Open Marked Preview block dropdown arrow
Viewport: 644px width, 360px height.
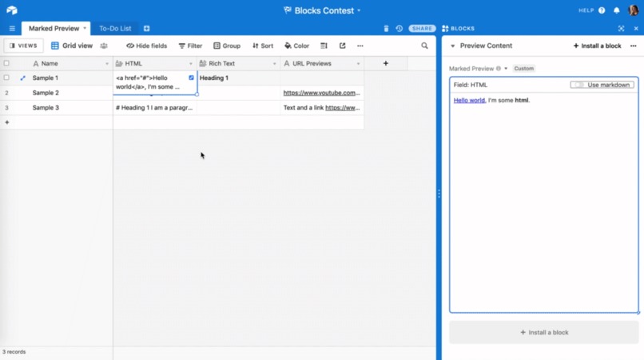pos(506,69)
